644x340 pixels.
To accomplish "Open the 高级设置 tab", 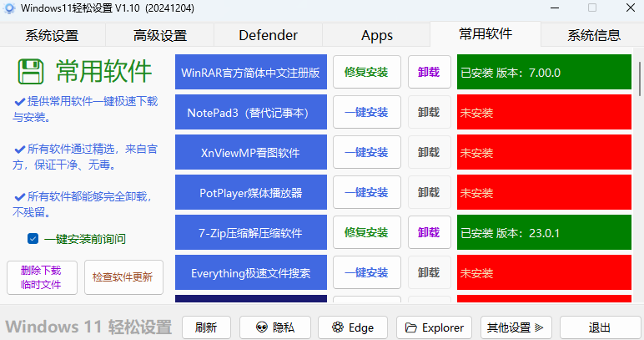I will point(160,35).
